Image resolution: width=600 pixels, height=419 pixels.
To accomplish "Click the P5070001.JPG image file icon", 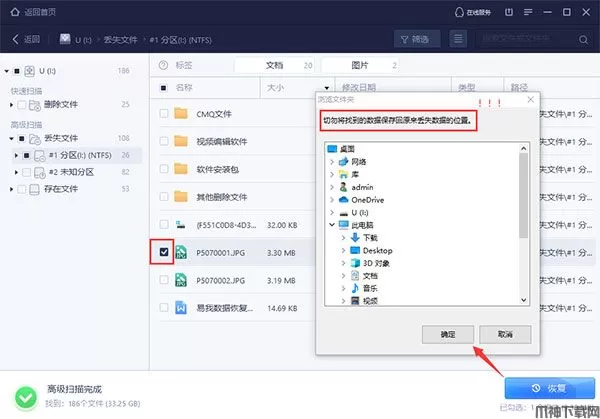I will [181, 252].
